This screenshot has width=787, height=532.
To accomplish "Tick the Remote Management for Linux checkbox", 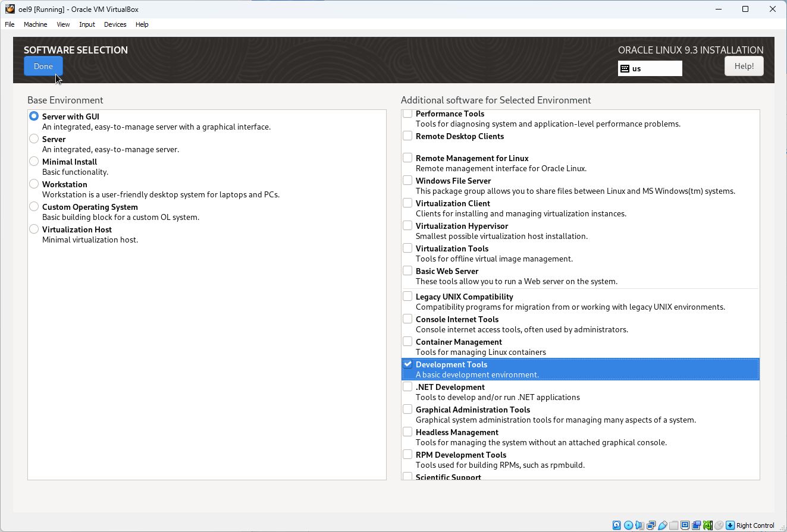I will [407, 158].
